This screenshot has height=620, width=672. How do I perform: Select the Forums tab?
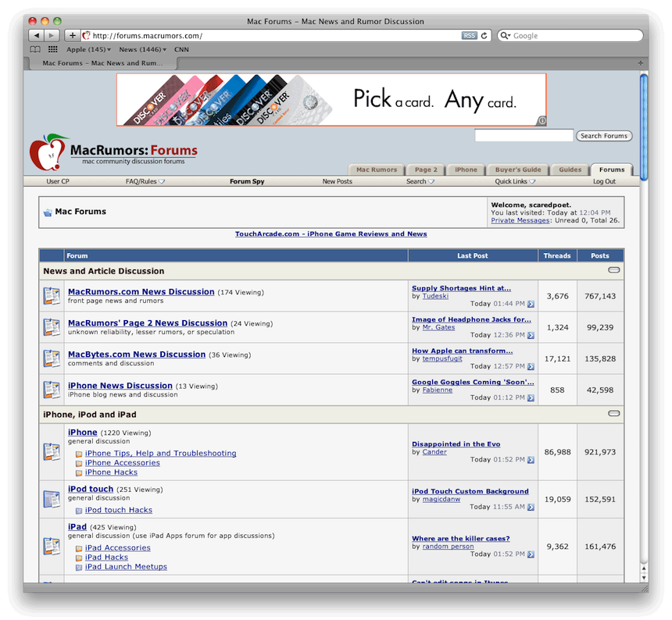pyautogui.click(x=612, y=169)
